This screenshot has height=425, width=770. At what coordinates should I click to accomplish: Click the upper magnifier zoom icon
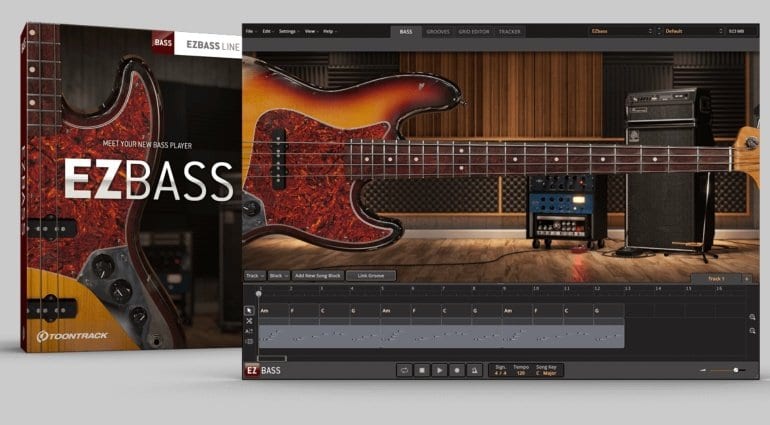[x=752, y=317]
